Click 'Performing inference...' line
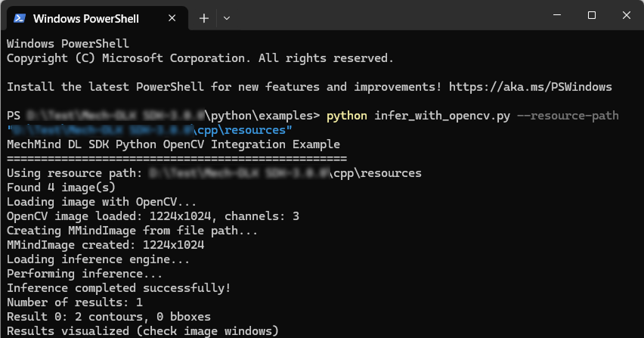The image size is (644, 338). point(85,274)
